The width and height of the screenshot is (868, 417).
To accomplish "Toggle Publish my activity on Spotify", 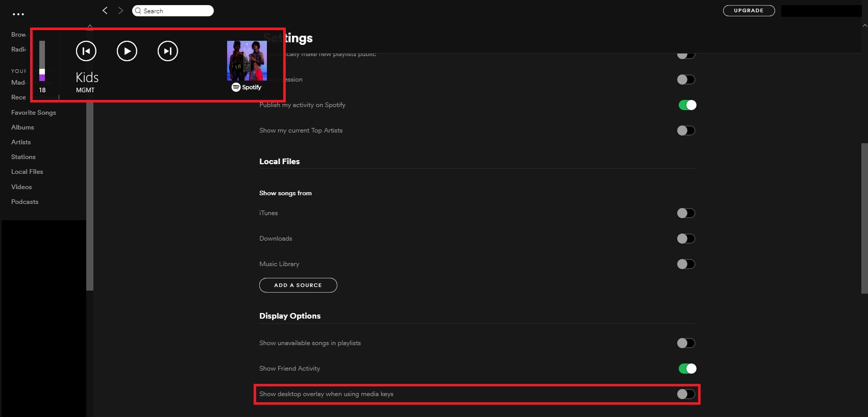I will click(687, 105).
